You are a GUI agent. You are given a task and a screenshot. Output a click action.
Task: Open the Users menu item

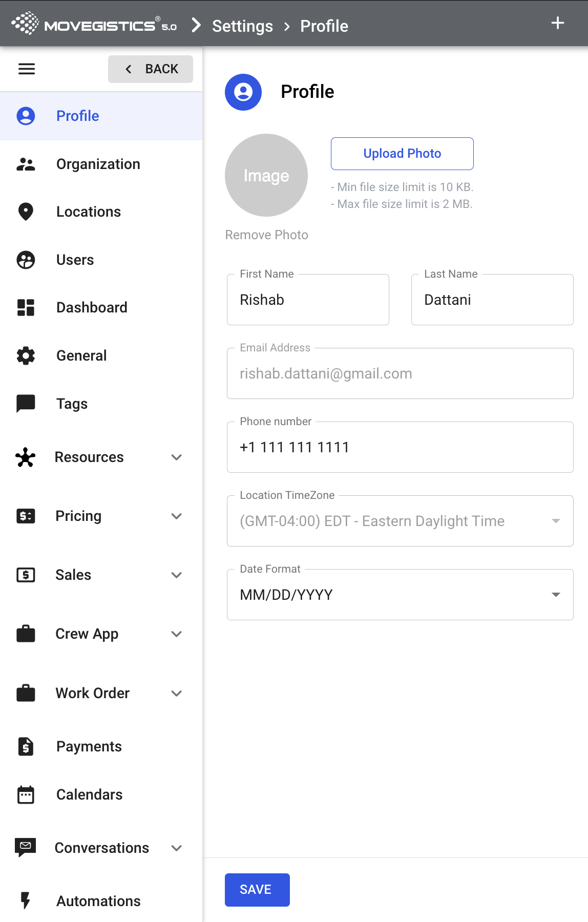coord(75,260)
